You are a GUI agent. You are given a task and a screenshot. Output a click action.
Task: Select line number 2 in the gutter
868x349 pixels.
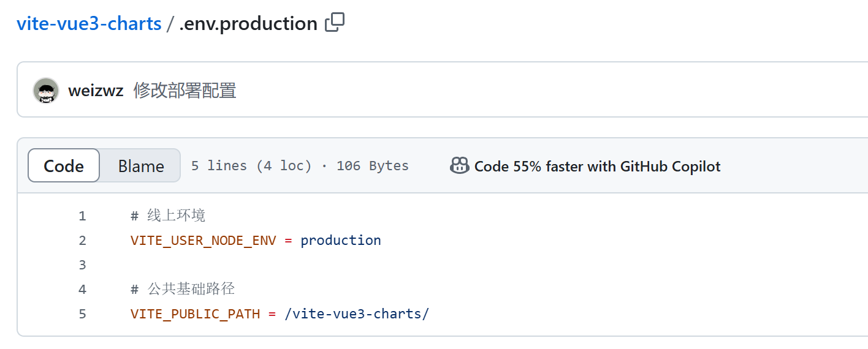click(82, 240)
